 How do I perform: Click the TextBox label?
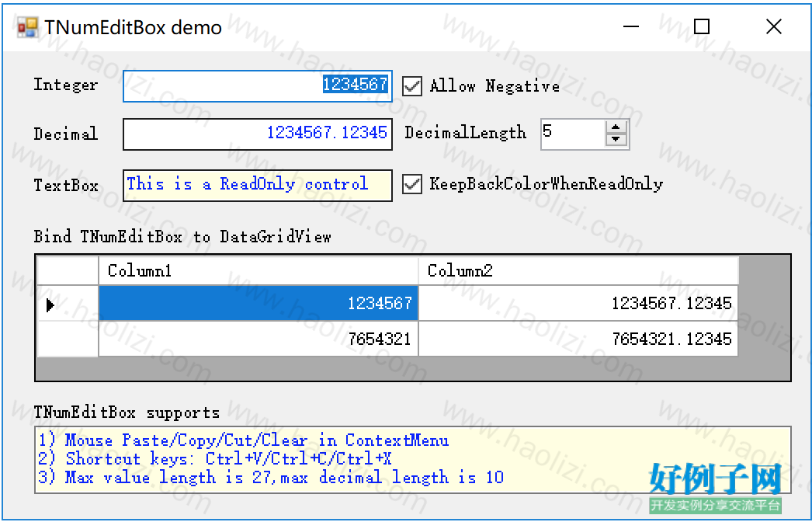pos(66,185)
